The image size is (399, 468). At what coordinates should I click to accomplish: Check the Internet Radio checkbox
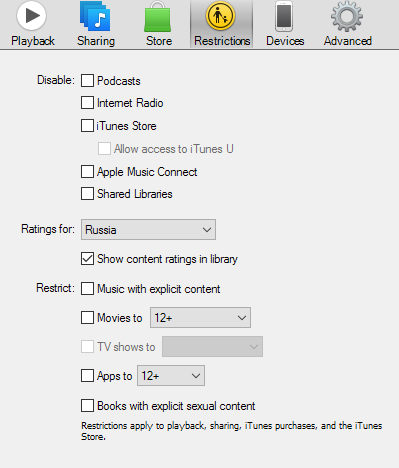(x=87, y=103)
